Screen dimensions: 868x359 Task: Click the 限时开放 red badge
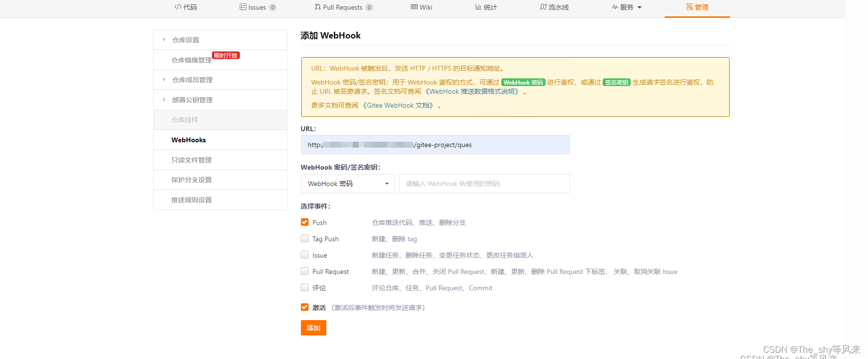pos(226,55)
